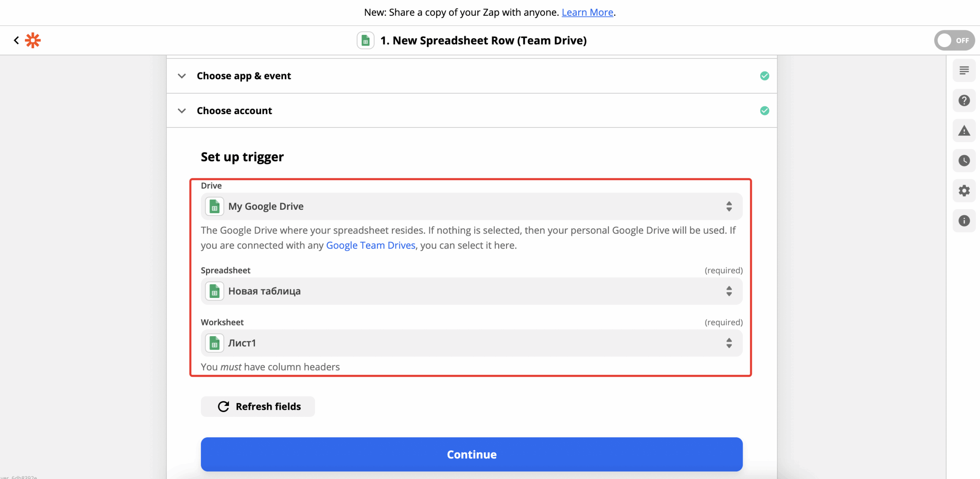Expand the Choose account section
The image size is (980, 479).
tap(234, 111)
